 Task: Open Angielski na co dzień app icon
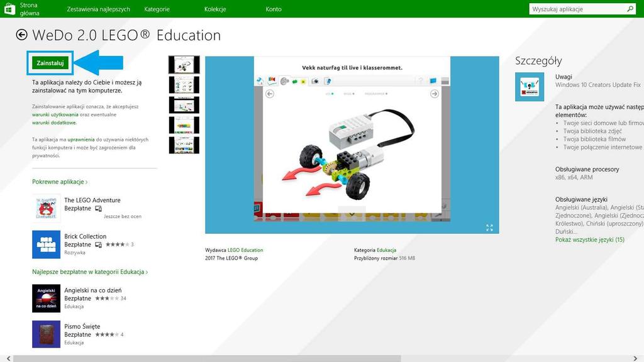46,299
